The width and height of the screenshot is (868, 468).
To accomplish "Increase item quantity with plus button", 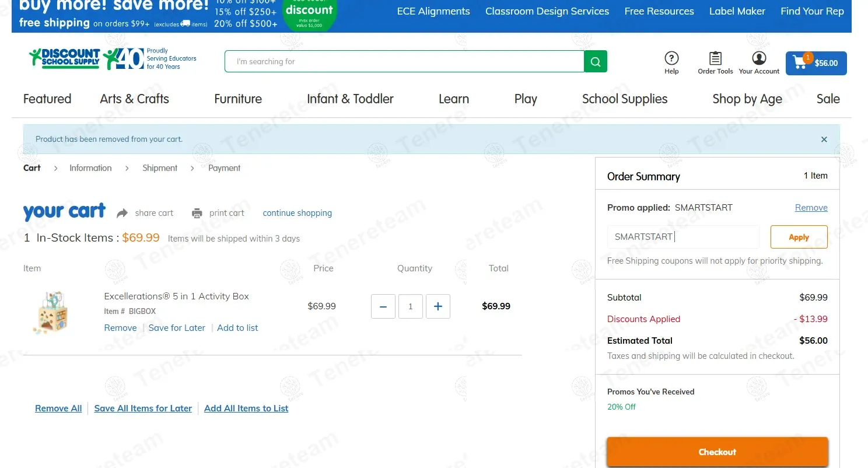I will tap(438, 306).
